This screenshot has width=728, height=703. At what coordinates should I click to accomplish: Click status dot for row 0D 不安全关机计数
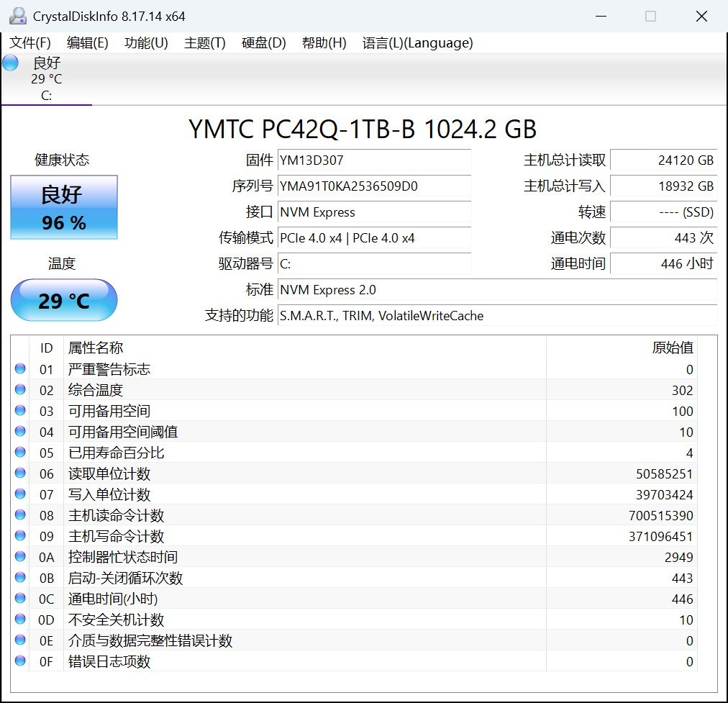20,619
